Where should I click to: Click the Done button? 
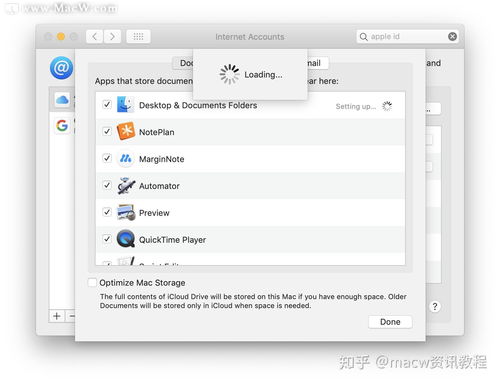[x=390, y=322]
